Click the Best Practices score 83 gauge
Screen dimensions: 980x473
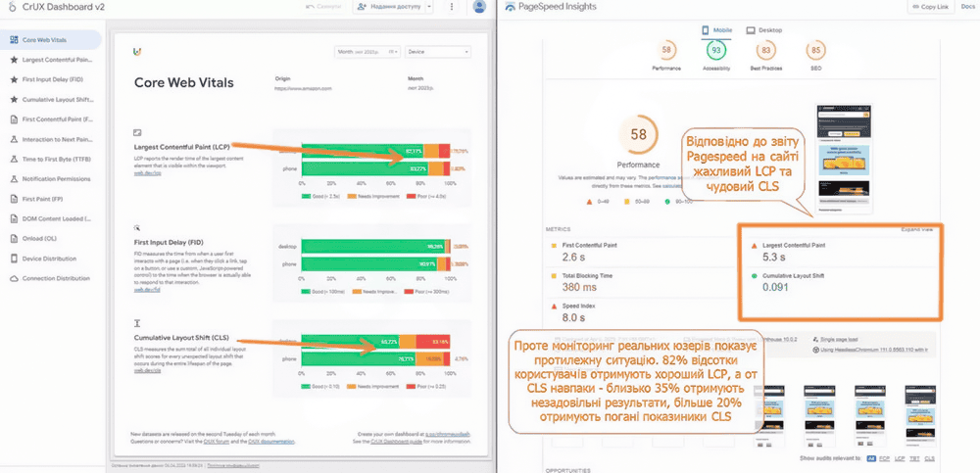coord(765,50)
